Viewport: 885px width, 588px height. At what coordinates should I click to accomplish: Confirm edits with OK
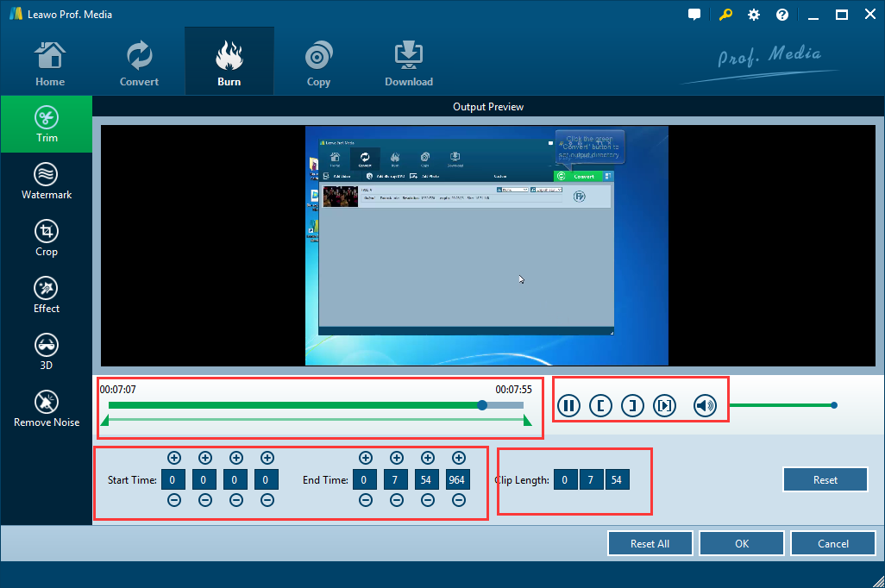tap(742, 543)
